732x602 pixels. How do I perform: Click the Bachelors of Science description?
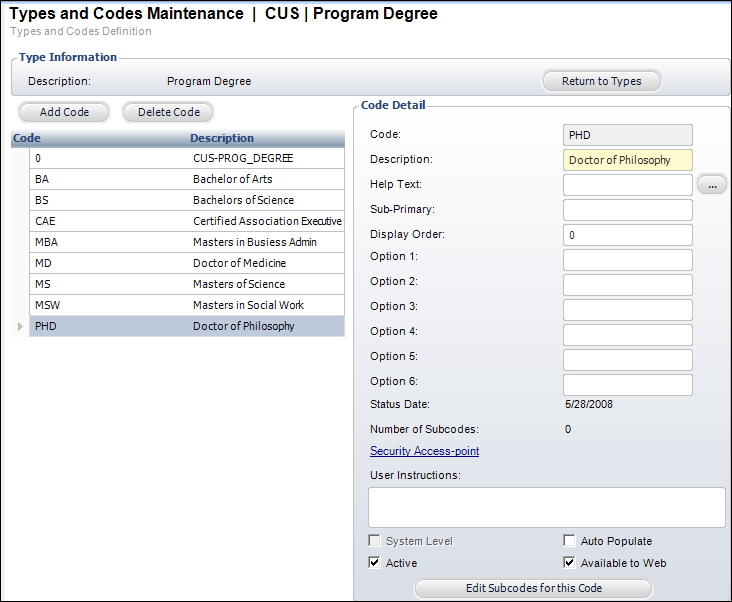coord(267,200)
